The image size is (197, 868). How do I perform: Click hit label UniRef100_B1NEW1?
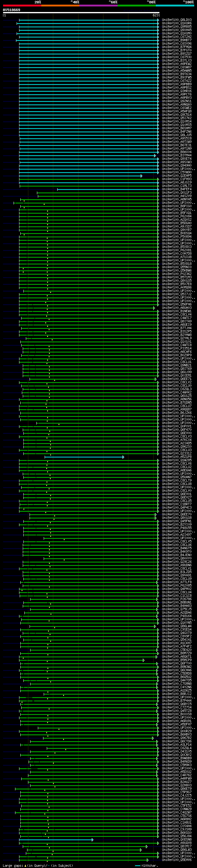(x=176, y=311)
